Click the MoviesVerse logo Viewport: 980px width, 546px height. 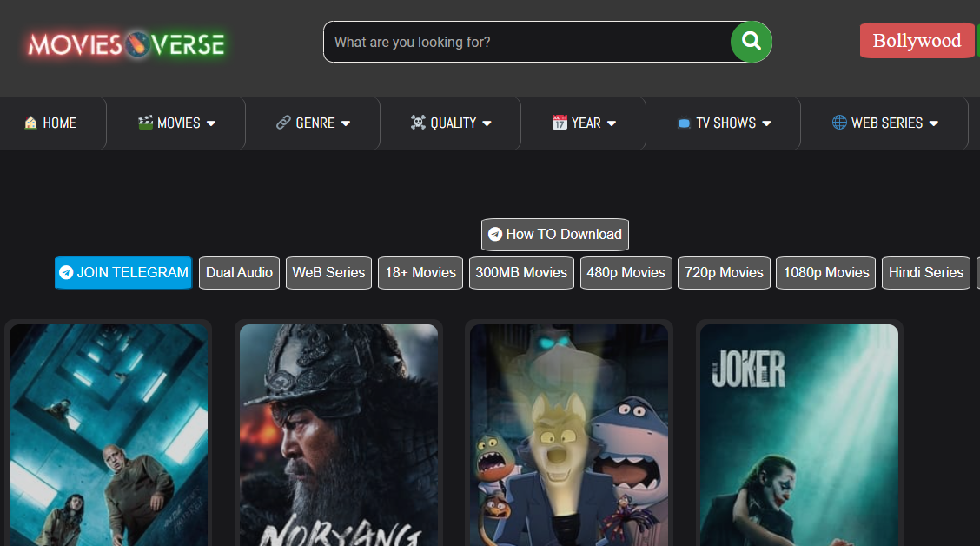point(126,44)
